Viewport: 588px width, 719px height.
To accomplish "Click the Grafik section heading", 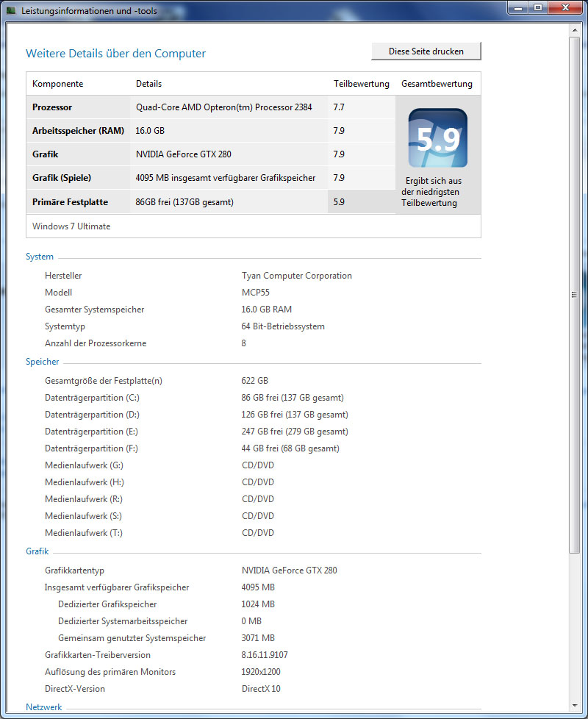I will [37, 551].
